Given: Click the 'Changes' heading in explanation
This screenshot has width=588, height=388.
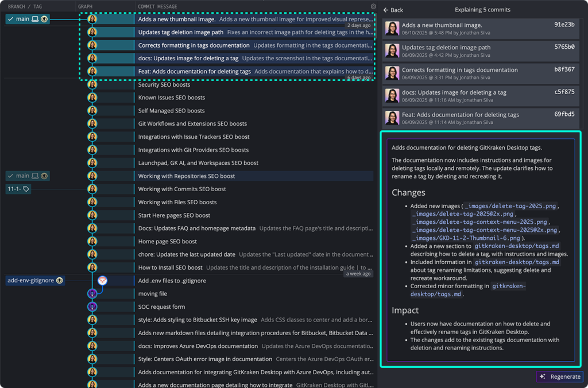Looking at the screenshot, I should (408, 192).
